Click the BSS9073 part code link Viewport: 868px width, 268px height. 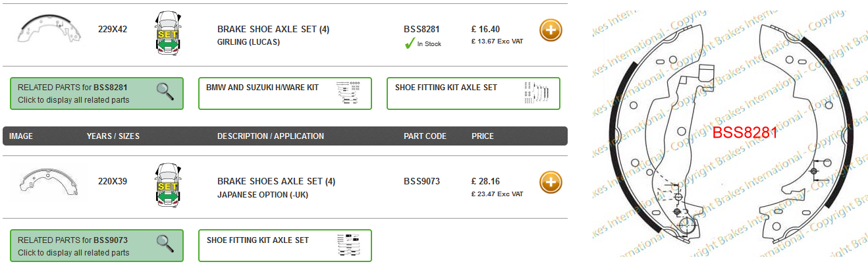pyautogui.click(x=421, y=181)
